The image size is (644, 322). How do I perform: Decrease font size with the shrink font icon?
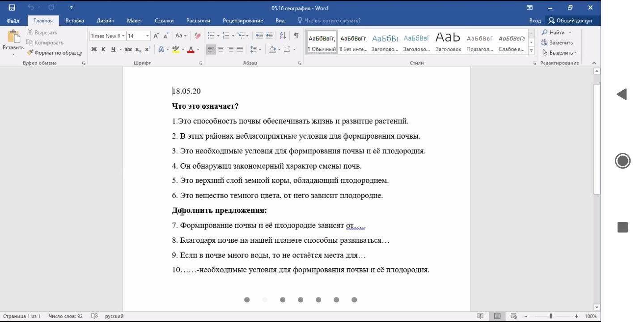(166, 36)
